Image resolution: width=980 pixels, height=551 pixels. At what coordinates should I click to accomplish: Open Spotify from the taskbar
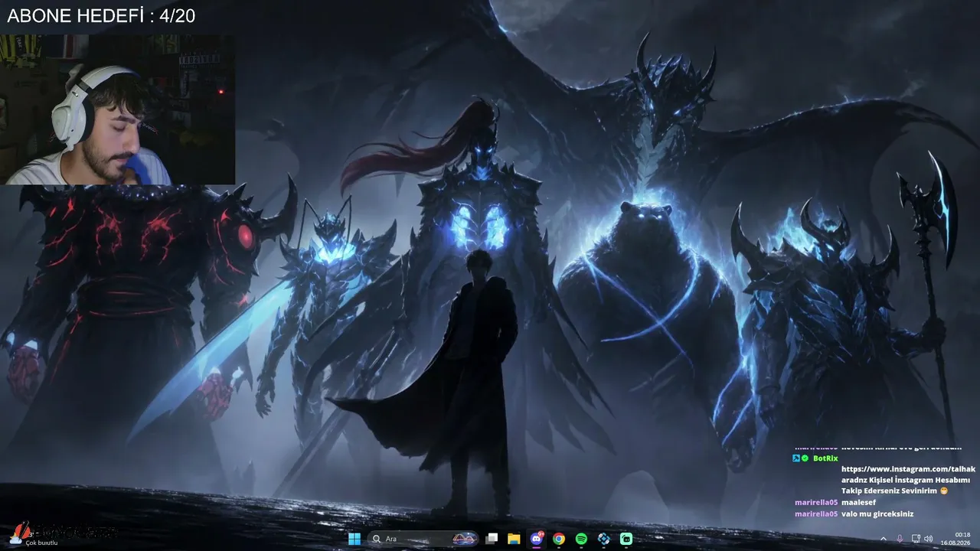coord(581,539)
